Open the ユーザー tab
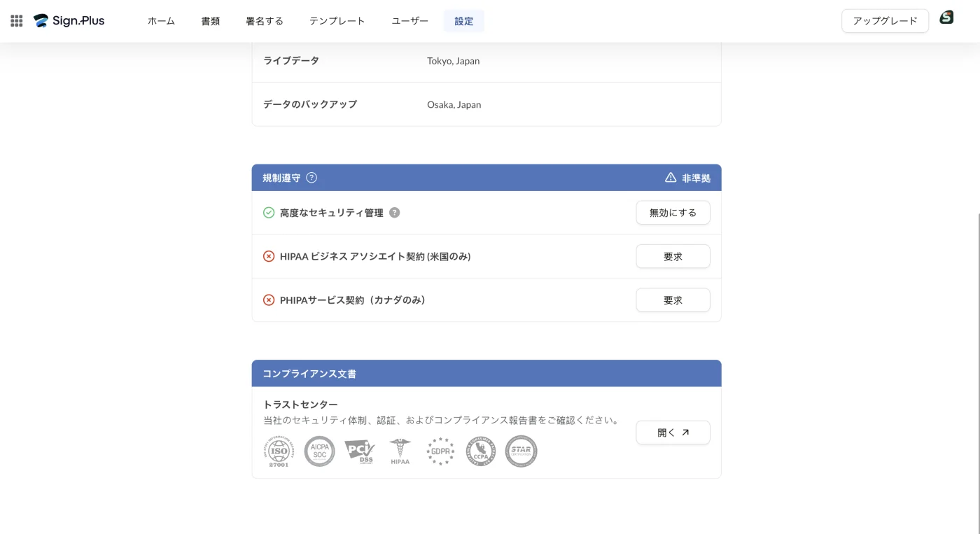The image size is (980, 534). [x=410, y=21]
